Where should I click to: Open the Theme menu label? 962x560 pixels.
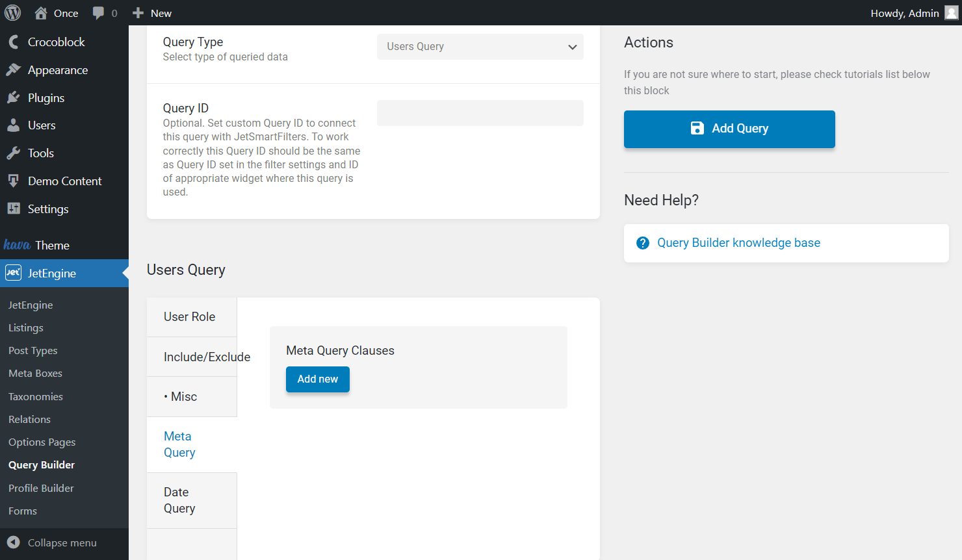[53, 246]
